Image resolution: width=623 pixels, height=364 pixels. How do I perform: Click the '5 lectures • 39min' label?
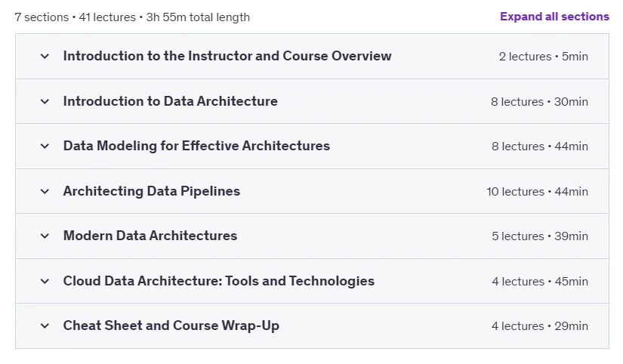(540, 236)
